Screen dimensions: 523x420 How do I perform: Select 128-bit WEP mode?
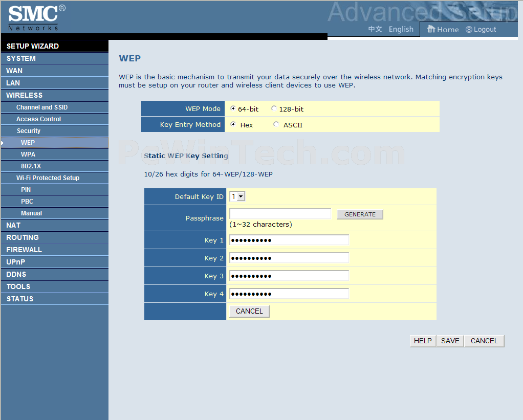tap(274, 108)
